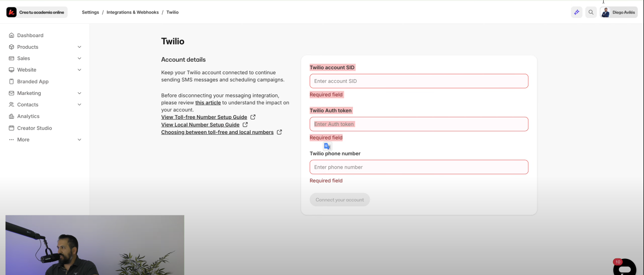Expand the Marketing submenu chevron
The image size is (644, 275).
coord(79,93)
